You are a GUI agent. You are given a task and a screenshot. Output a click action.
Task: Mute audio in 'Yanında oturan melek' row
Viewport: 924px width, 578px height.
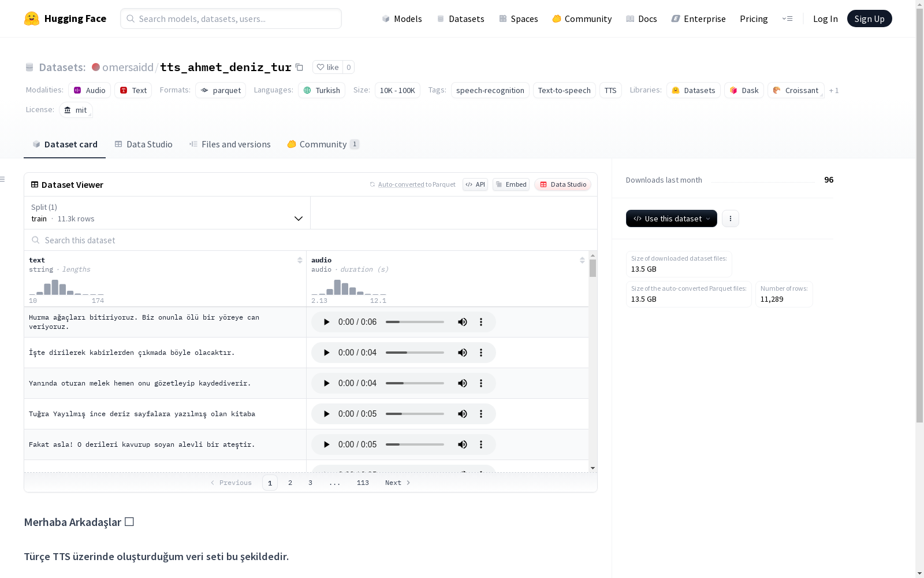(463, 383)
